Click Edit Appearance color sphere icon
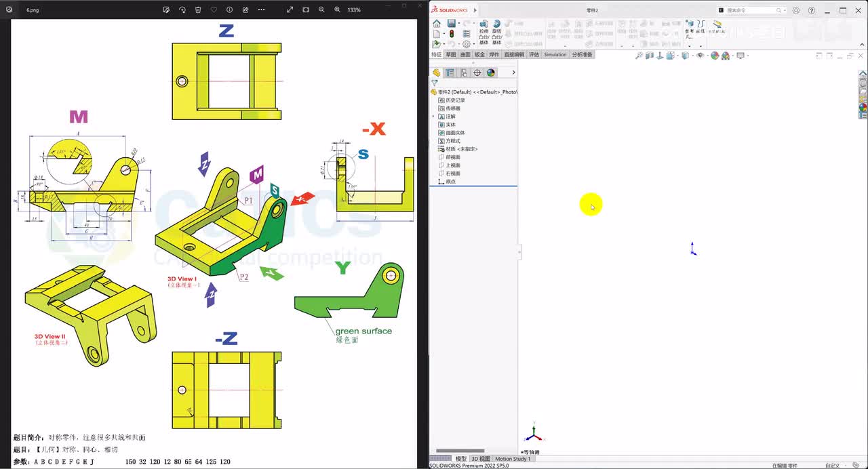 (x=715, y=56)
